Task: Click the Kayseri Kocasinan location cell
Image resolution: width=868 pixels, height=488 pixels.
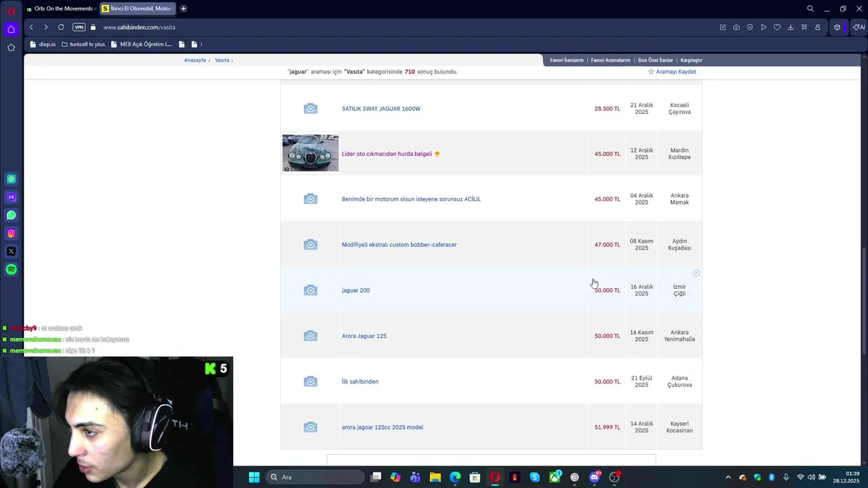Action: [679, 427]
